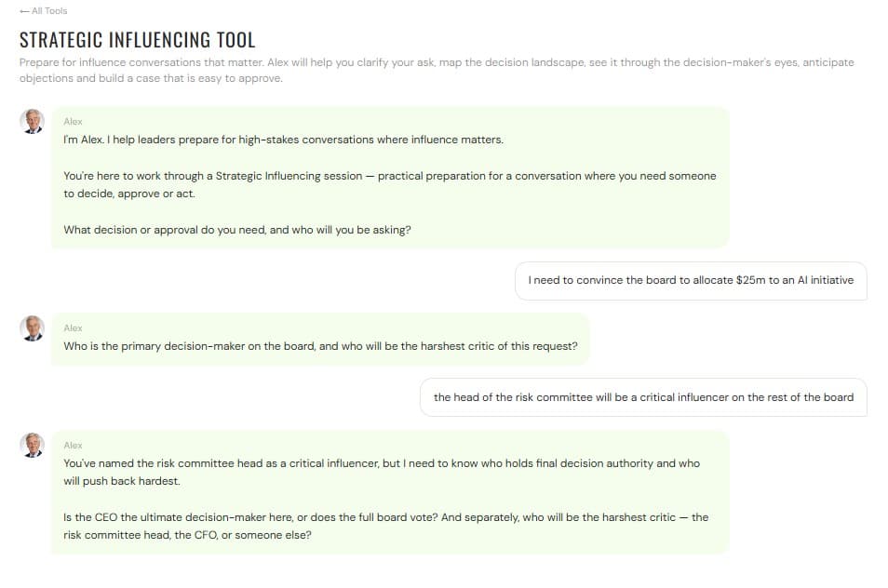Click the Strategic Influencing Tool heading
The width and height of the screenshot is (888, 588).
pyautogui.click(x=137, y=40)
